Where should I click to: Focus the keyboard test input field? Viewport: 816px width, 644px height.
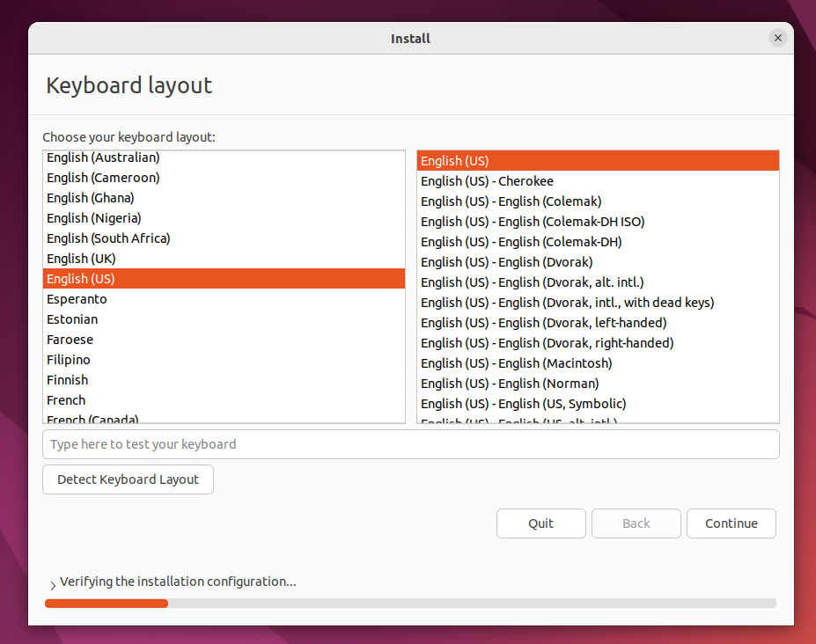point(410,444)
